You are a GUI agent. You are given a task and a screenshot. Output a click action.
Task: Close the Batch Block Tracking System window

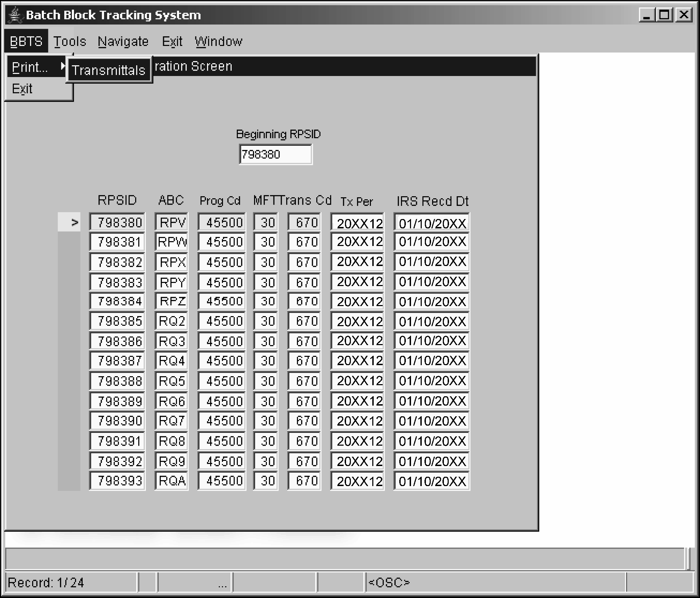point(684,15)
